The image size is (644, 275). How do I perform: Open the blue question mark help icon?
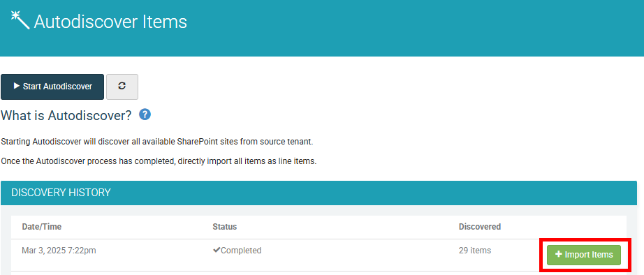click(x=145, y=114)
